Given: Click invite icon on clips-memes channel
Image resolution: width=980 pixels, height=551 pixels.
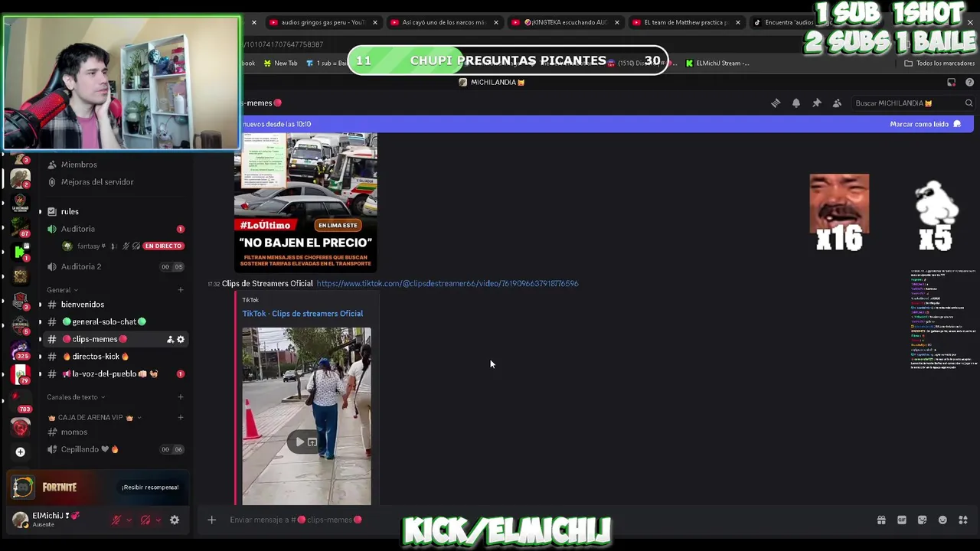Looking at the screenshot, I should [x=170, y=339].
